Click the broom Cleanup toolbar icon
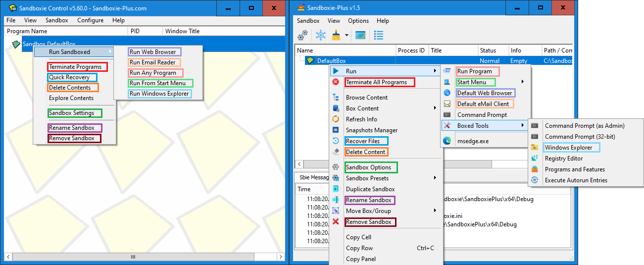This screenshot has height=265, width=644. [336, 35]
